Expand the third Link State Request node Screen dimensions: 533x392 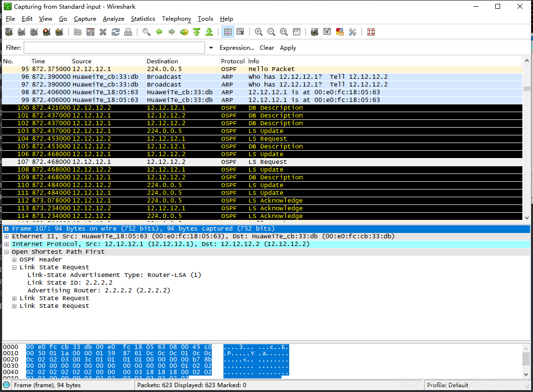click(15, 306)
